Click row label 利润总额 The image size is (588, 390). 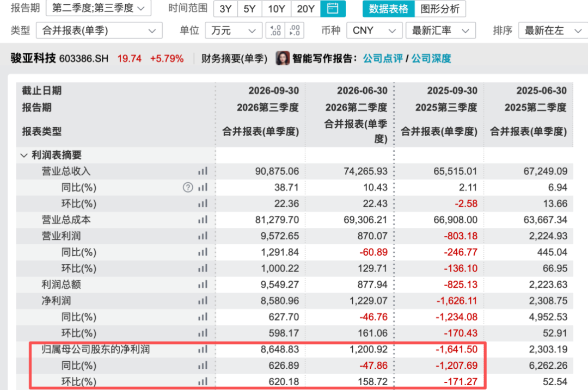click(x=61, y=284)
